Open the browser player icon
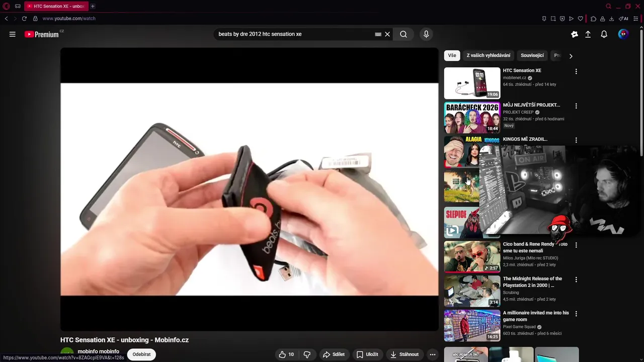Viewport: 644px width, 362px height. (x=571, y=19)
